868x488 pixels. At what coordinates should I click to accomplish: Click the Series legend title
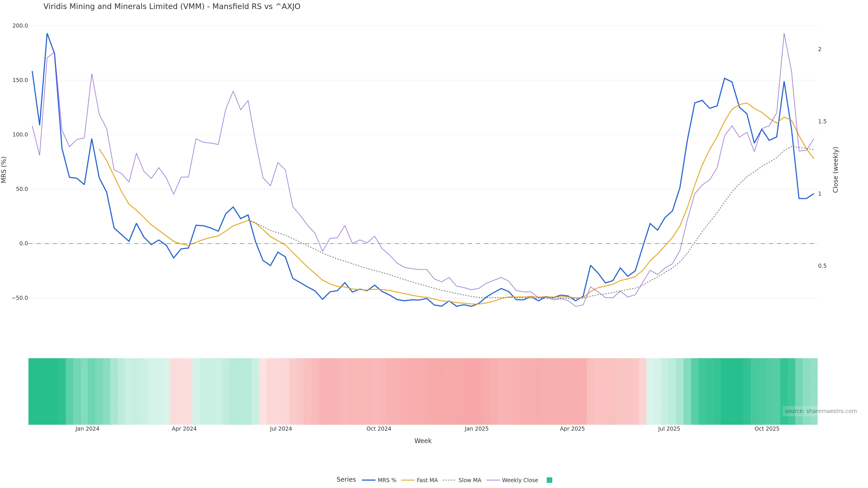point(346,480)
